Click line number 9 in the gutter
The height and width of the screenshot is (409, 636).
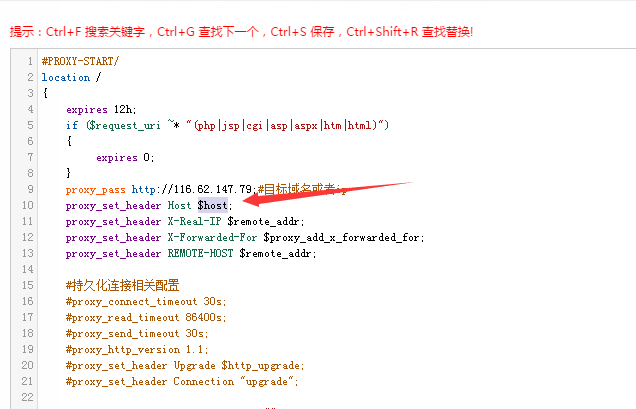click(30, 189)
